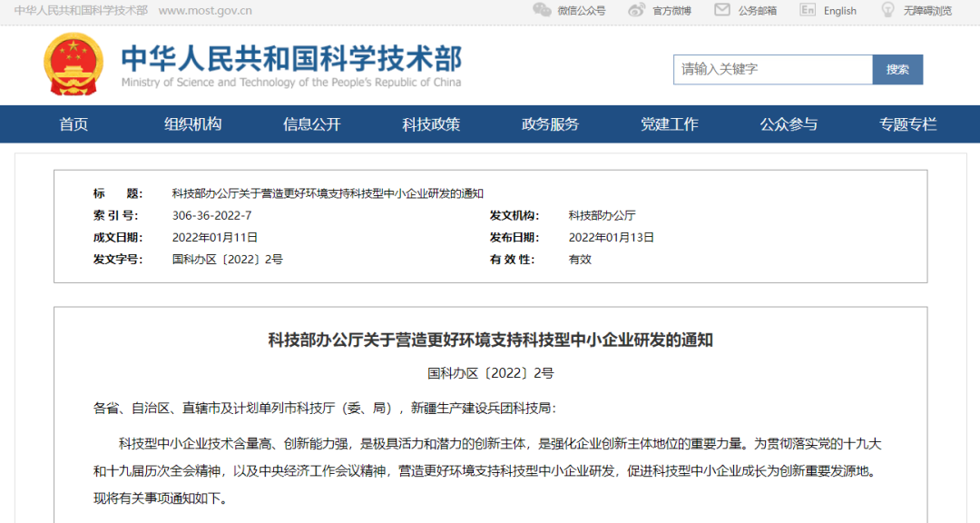Click the 发文字号 value 国科办区〔2022〕2号 in table
This screenshot has width=980, height=523.
coord(228,260)
